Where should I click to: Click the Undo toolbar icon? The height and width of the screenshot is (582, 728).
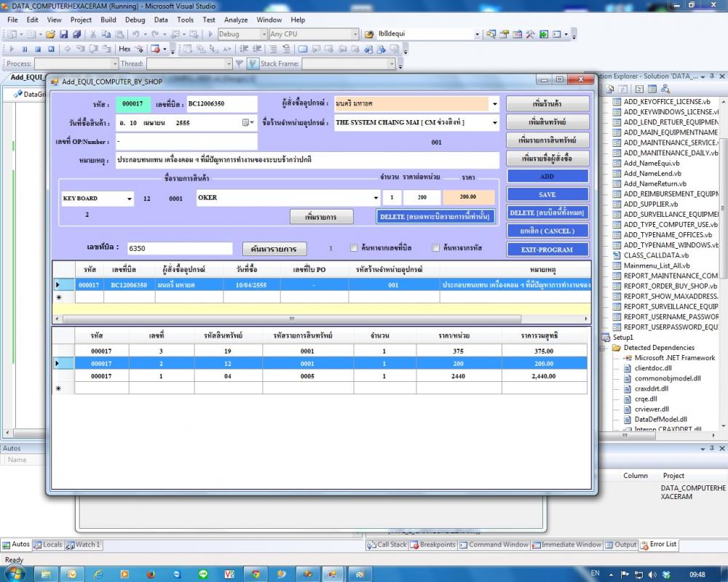[x=135, y=34]
